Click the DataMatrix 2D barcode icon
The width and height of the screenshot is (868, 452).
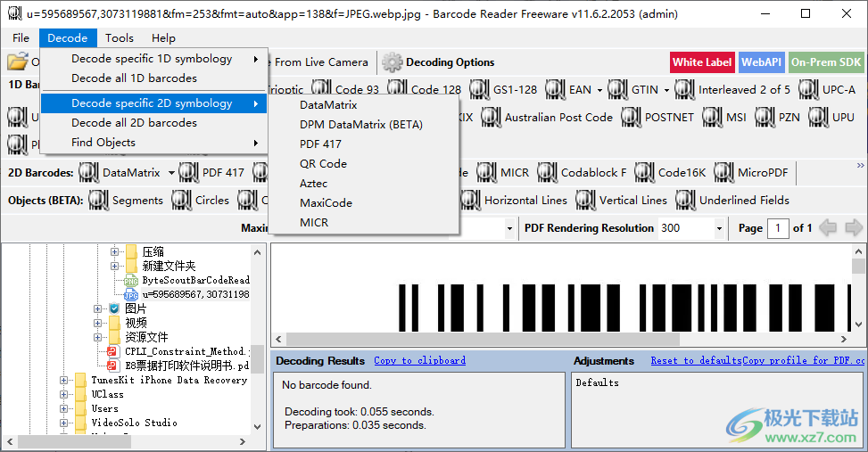coord(88,172)
